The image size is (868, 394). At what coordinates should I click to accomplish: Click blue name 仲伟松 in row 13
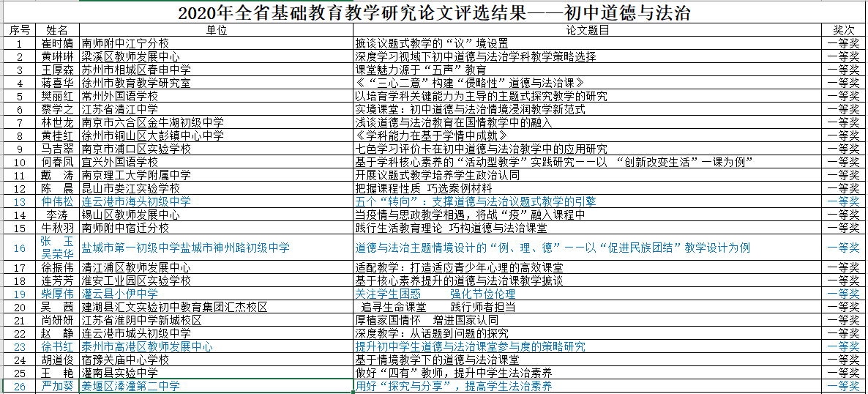click(57, 201)
